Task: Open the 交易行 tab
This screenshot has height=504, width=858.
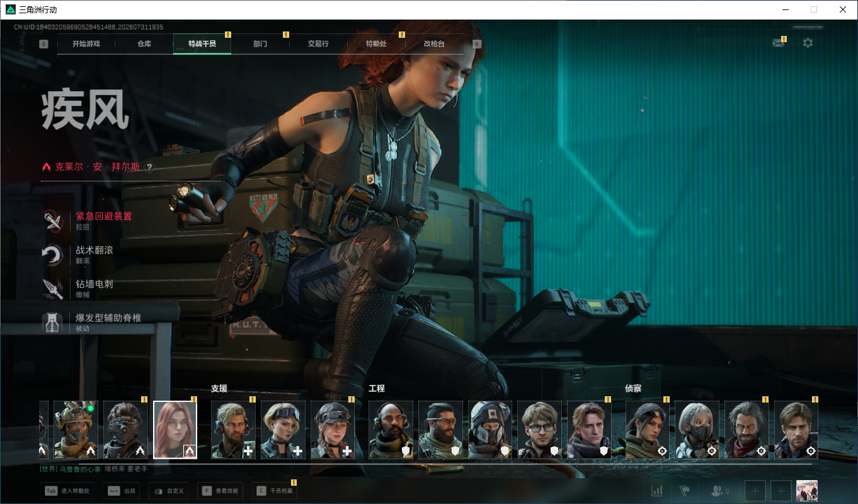Action: click(x=318, y=44)
